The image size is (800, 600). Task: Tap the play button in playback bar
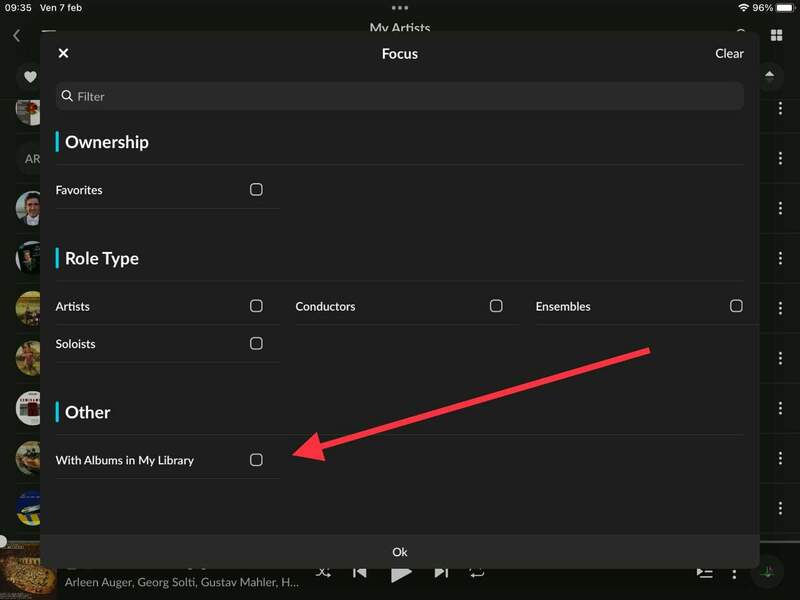tap(401, 574)
